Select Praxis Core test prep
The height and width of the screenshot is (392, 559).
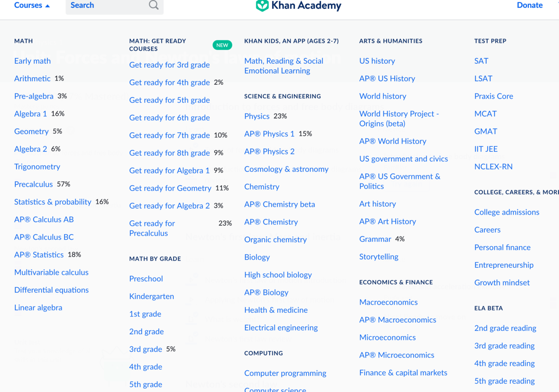click(x=494, y=96)
